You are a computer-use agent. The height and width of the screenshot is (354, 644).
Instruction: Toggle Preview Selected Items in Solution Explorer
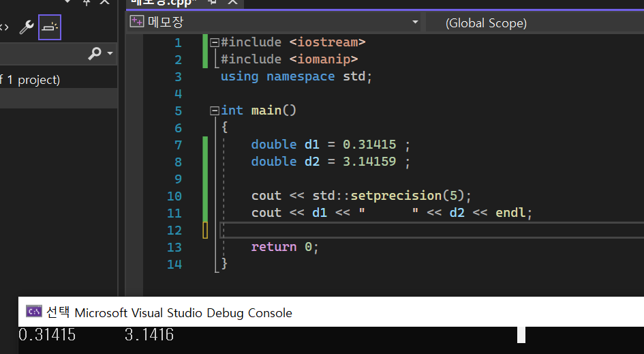(x=50, y=27)
